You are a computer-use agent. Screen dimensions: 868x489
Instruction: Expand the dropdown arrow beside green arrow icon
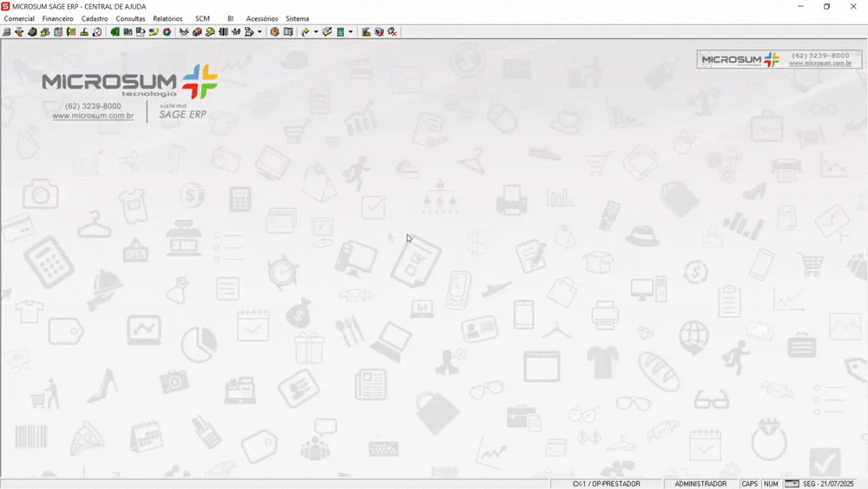[x=316, y=32]
